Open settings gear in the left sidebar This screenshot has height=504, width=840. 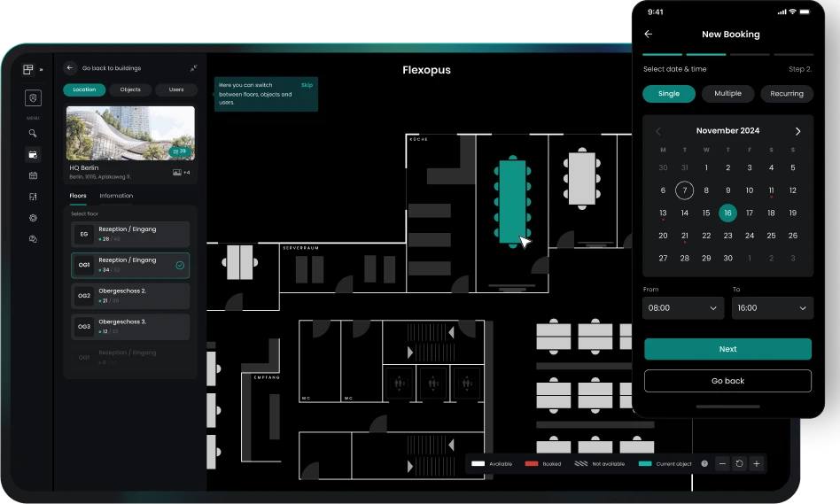(x=33, y=218)
